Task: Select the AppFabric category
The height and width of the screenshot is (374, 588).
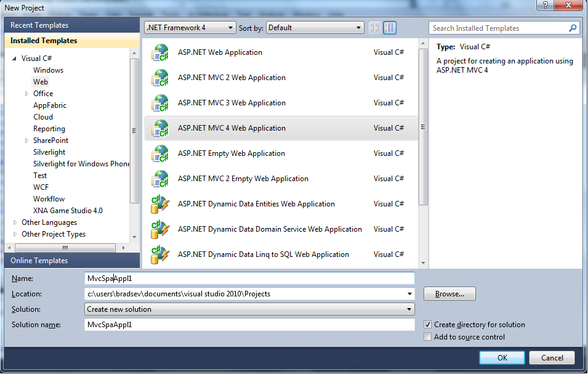Action: tap(49, 105)
